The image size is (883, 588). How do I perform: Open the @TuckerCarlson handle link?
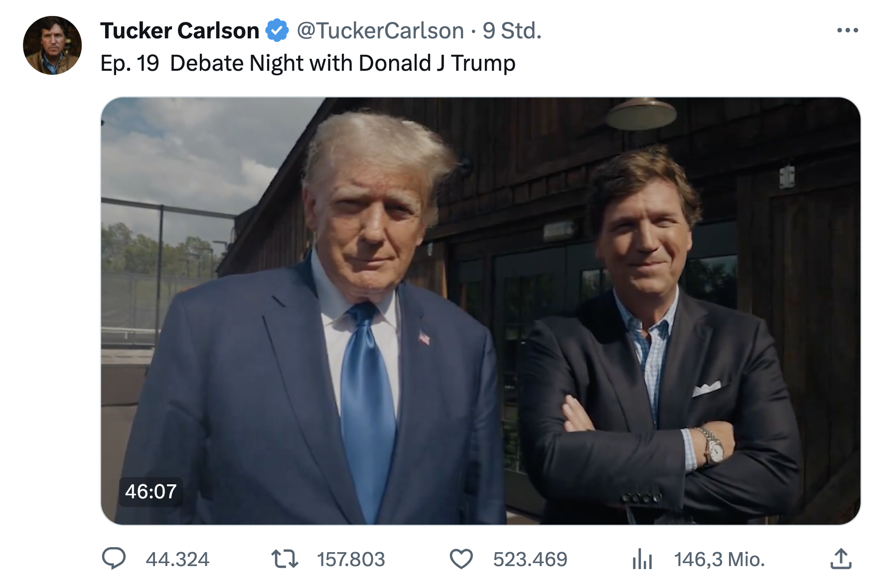pyautogui.click(x=380, y=31)
